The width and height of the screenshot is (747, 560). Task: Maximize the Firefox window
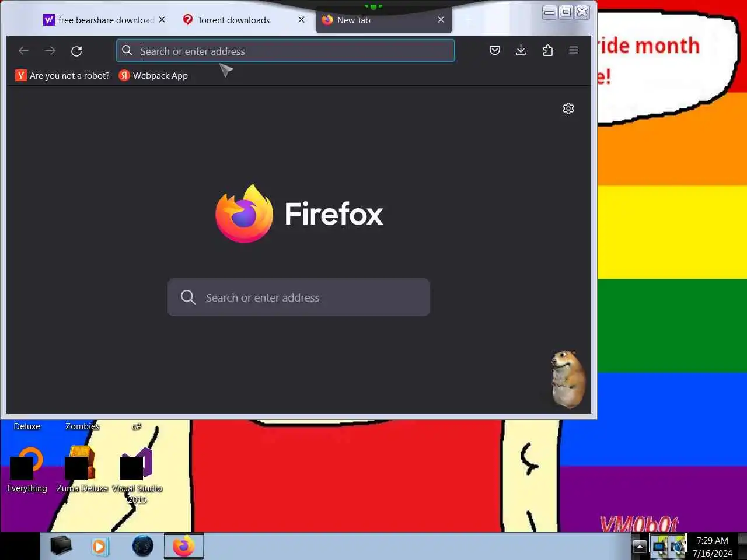(566, 12)
